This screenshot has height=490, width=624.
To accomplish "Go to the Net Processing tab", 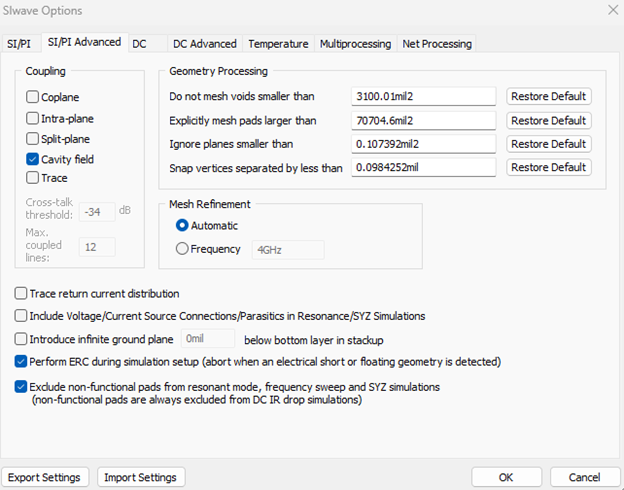I will coord(436,44).
